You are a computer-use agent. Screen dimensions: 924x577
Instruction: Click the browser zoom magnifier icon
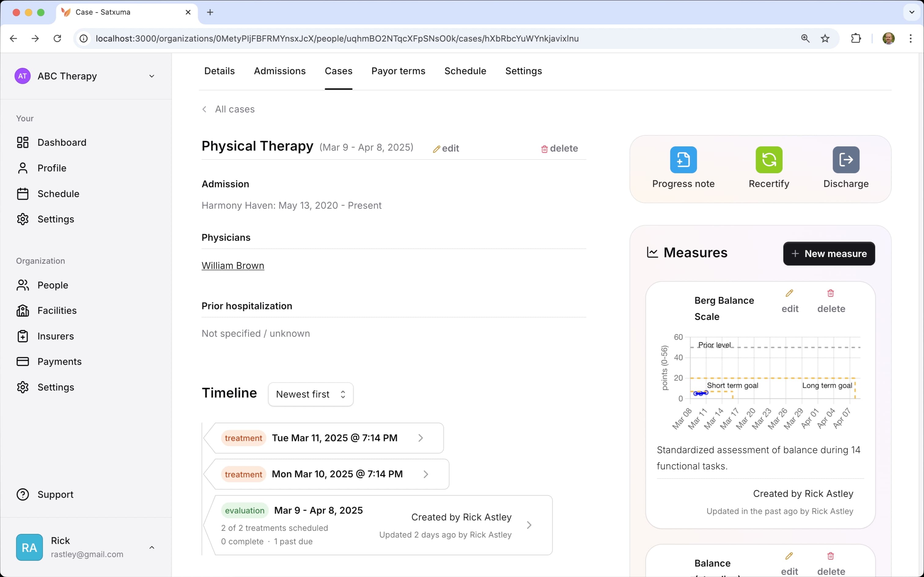click(x=805, y=39)
